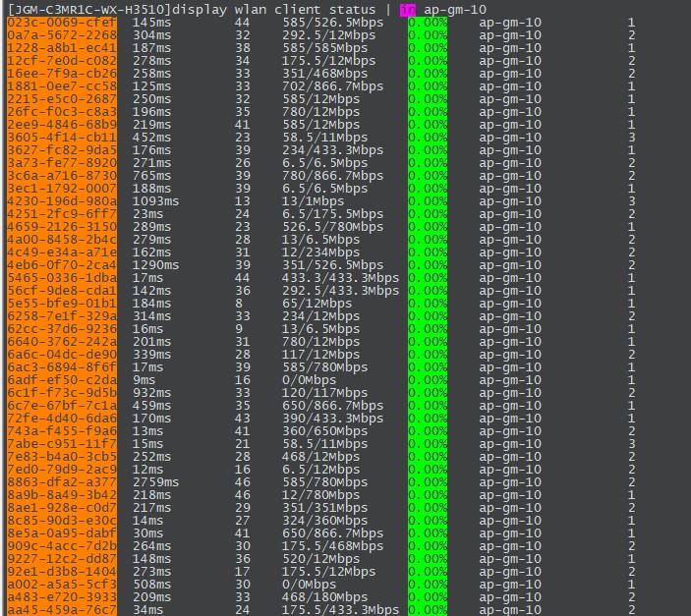This screenshot has height=616, width=691.
Task: Select MAC address 8863-dfa2-a377
Action: pyautogui.click(x=61, y=481)
